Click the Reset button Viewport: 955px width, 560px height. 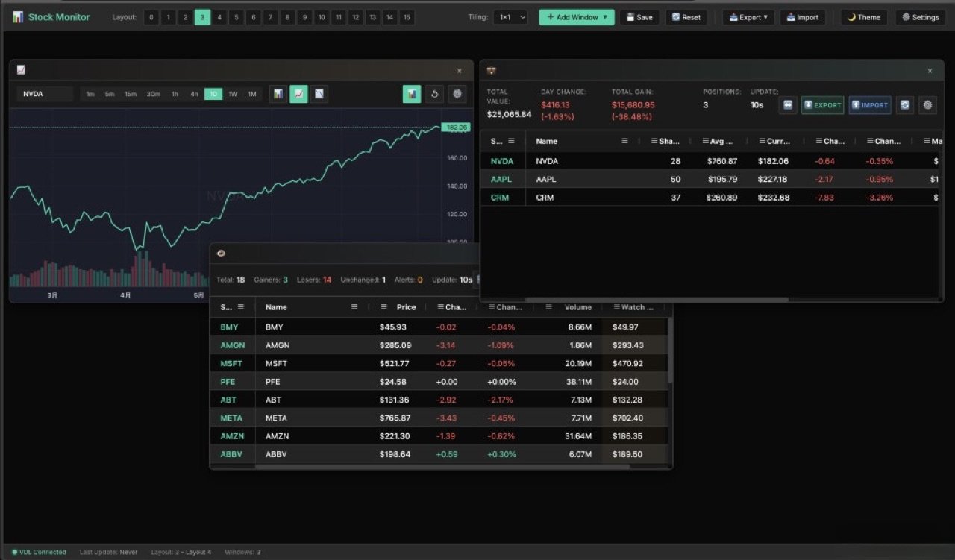pos(686,17)
